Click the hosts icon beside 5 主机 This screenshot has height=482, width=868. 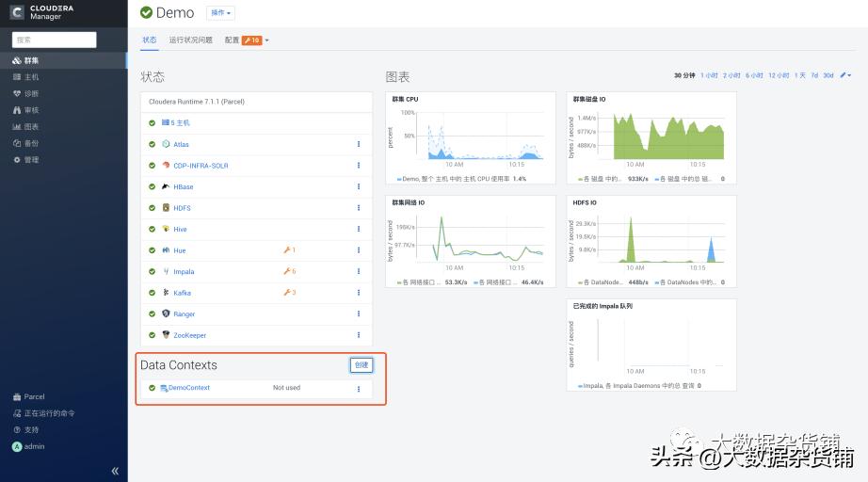[x=165, y=122]
